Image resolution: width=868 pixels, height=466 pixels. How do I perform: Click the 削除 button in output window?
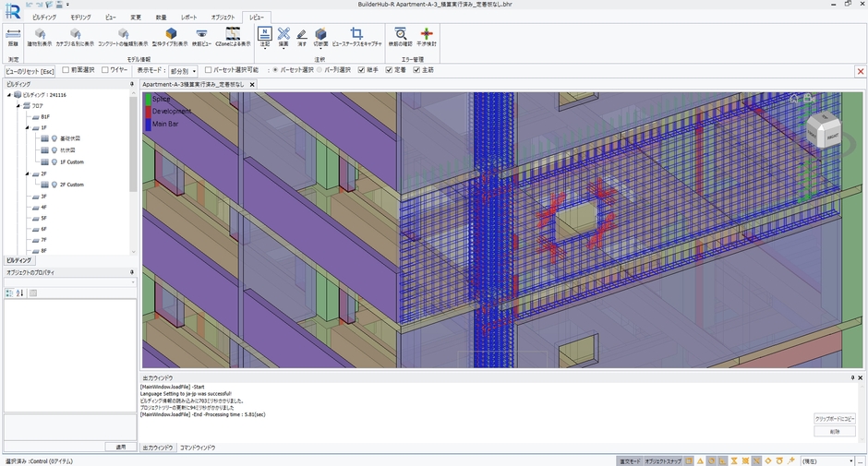[x=835, y=431]
